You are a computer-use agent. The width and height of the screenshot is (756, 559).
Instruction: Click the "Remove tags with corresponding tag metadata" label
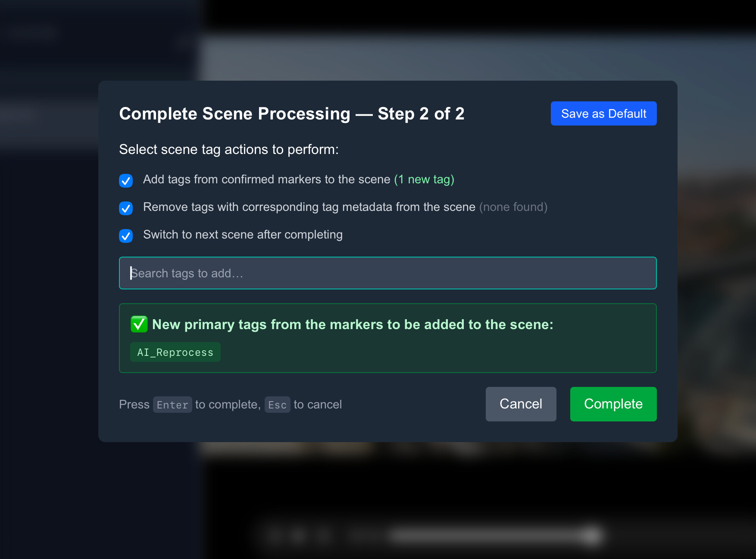(309, 207)
